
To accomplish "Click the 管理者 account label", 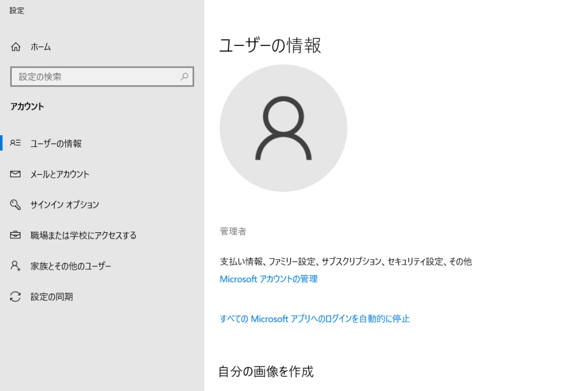I will coord(232,231).
